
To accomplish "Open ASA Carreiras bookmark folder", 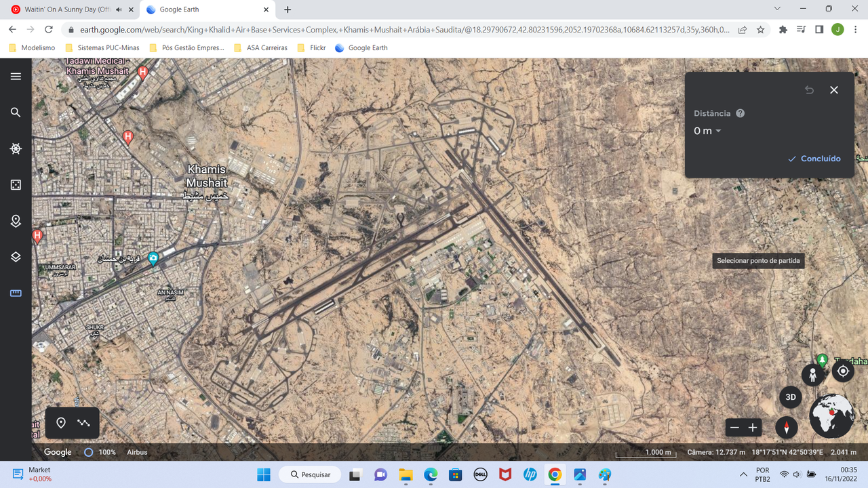I will pyautogui.click(x=260, y=48).
